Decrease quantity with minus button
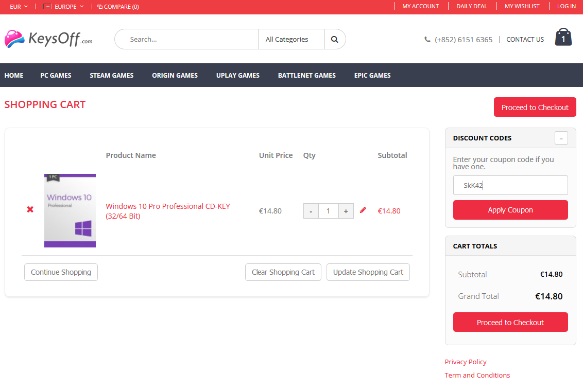This screenshot has width=583, height=392. click(x=311, y=211)
